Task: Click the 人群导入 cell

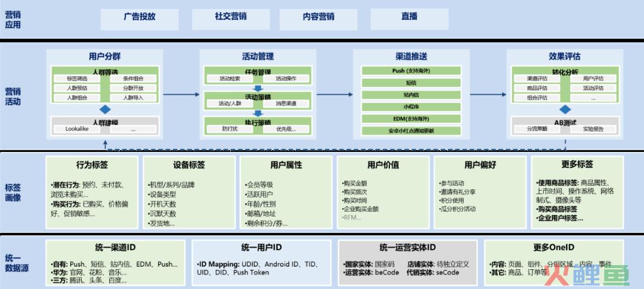Action: 133,98
